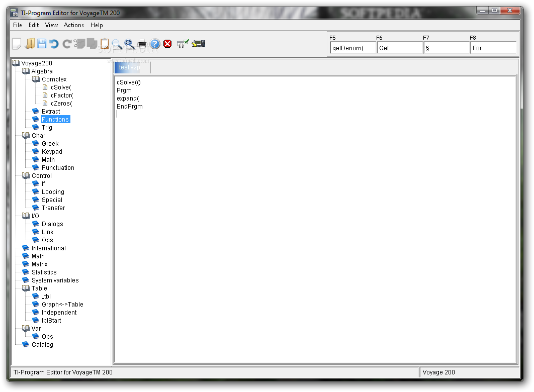
Task: Select the Keypad category
Action: pyautogui.click(x=52, y=152)
